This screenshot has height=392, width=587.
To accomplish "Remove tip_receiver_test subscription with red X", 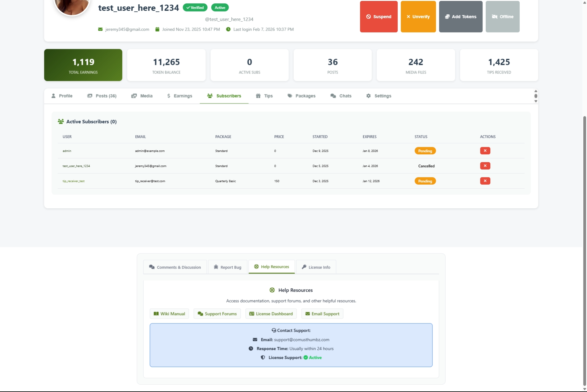I will 485,181.
